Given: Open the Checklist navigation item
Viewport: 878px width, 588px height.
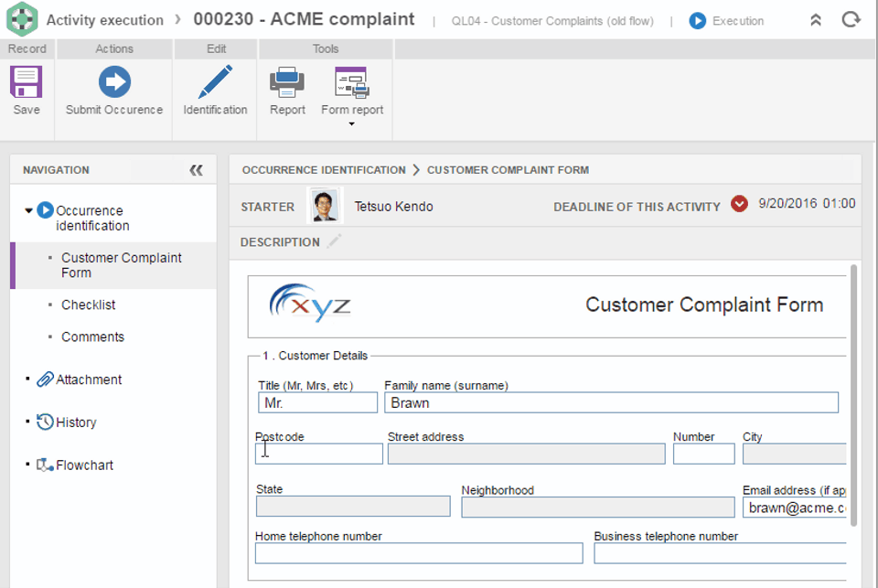Looking at the screenshot, I should 88,305.
